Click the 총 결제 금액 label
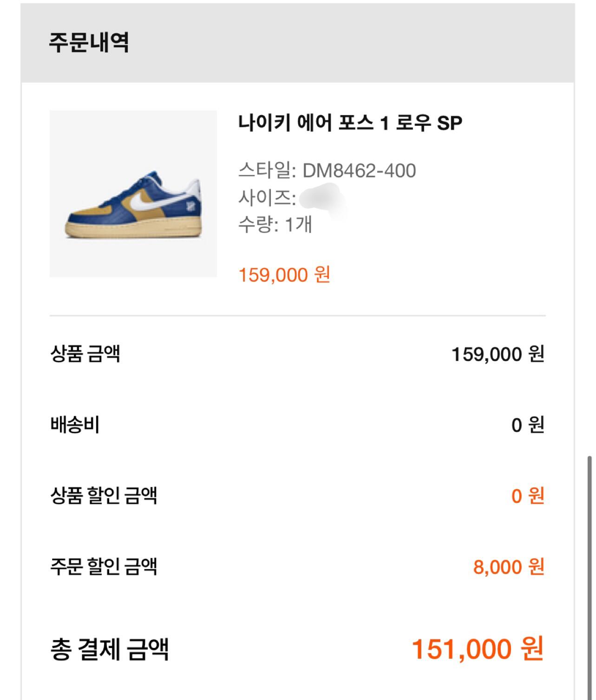The image size is (596, 700). coord(109,648)
